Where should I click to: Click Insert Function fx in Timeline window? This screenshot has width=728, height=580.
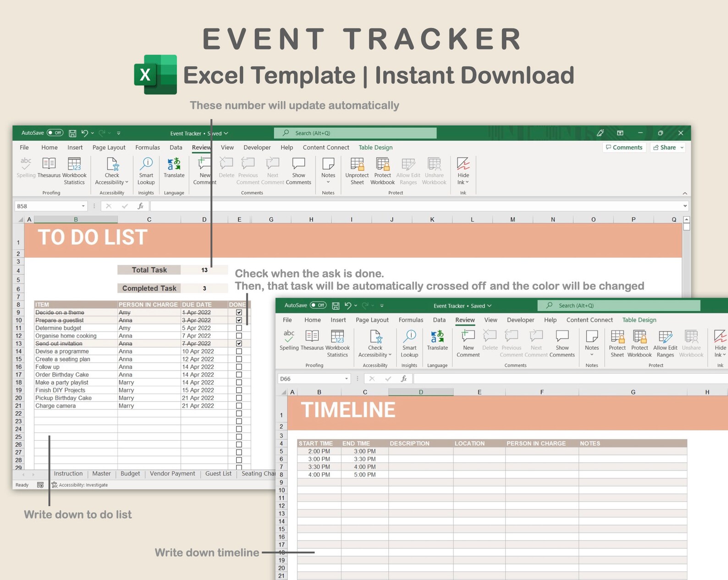[404, 379]
